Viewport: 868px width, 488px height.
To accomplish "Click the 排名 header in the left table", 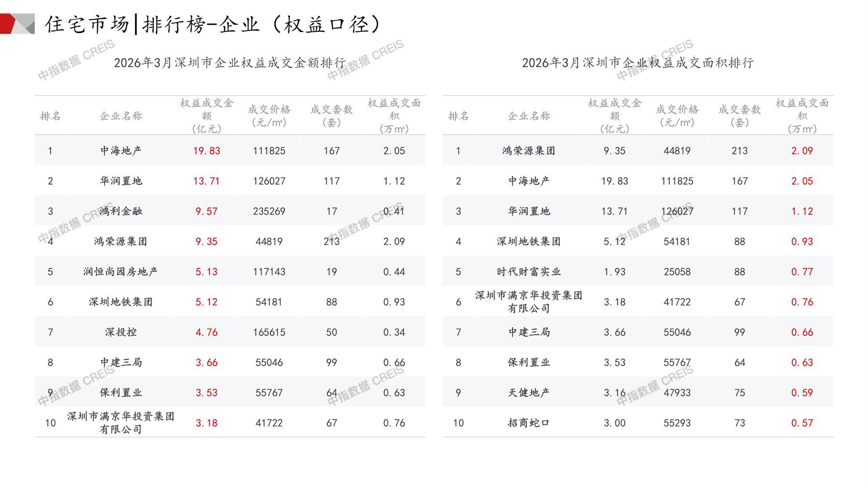I will (x=50, y=116).
